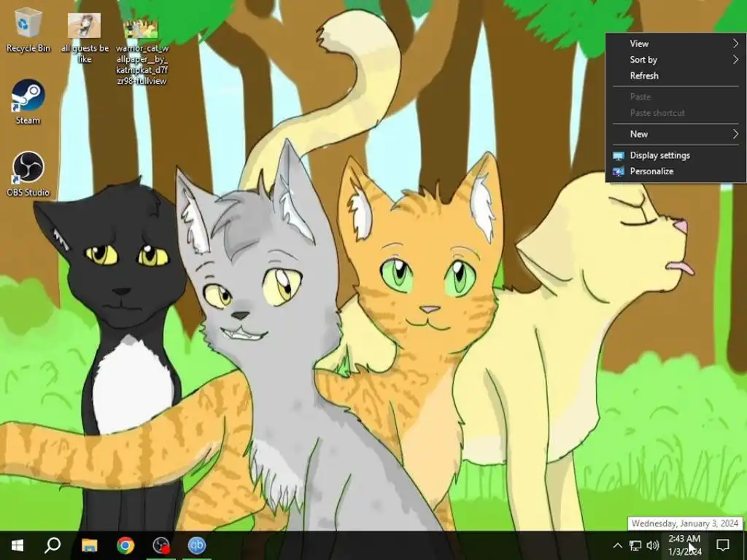Image resolution: width=747 pixels, height=560 pixels.
Task: Open the Sort by submenu
Action: click(676, 60)
